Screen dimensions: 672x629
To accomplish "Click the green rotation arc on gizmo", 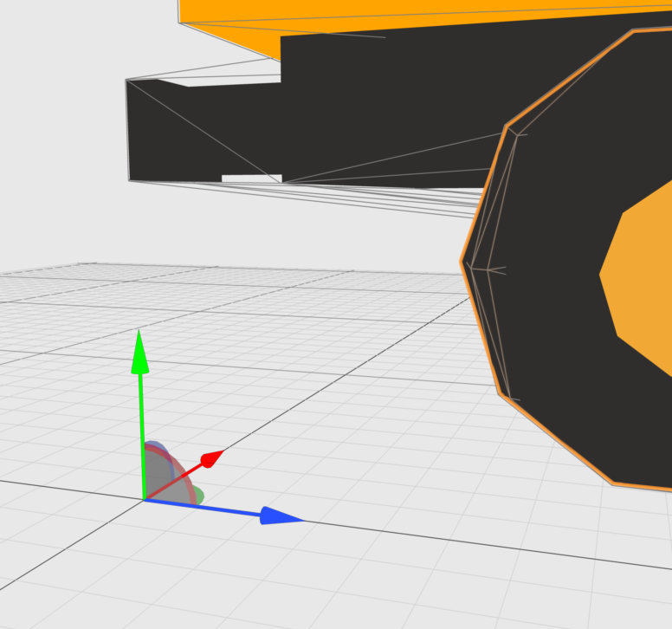I will pyautogui.click(x=199, y=496).
